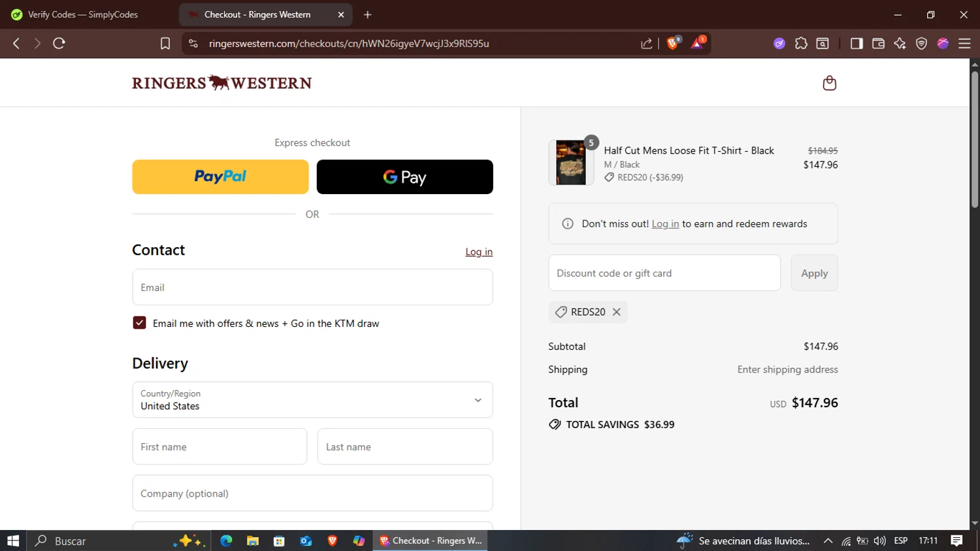Show hidden tray icons chevron
Viewport: 980px width, 551px height.
click(x=828, y=541)
